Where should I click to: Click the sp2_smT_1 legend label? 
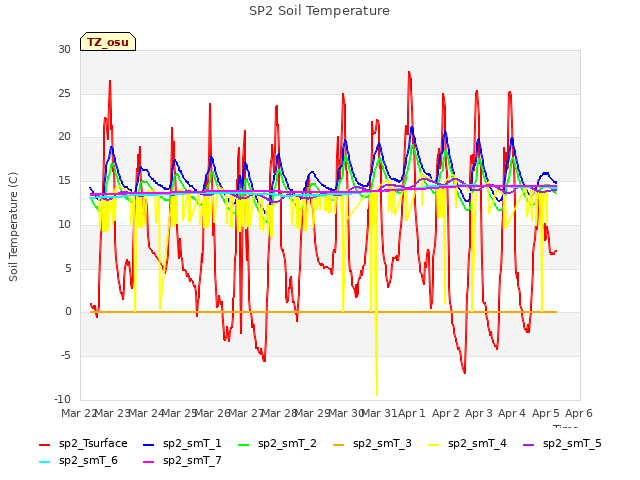[192, 443]
